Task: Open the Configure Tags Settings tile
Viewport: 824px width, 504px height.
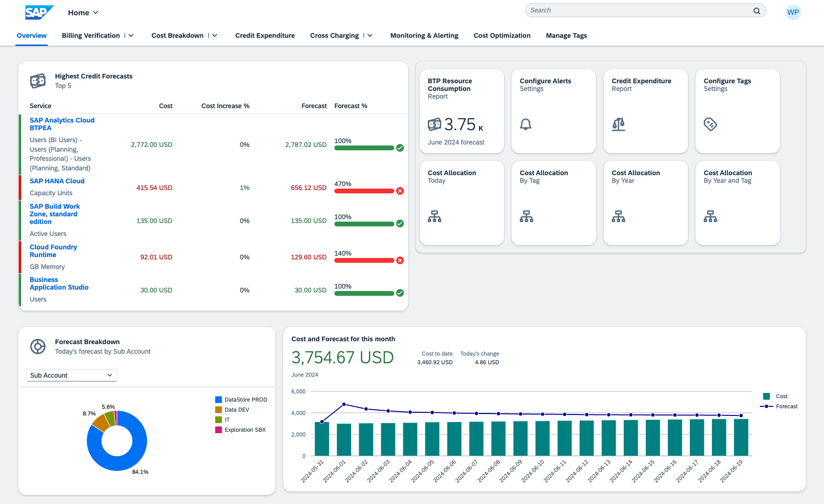Action: [x=738, y=111]
